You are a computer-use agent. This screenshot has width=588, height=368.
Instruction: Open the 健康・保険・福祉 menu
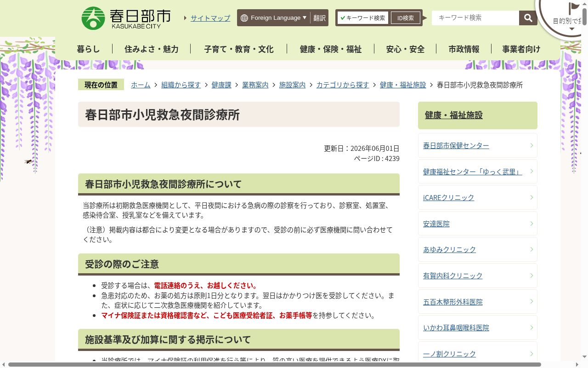331,49
